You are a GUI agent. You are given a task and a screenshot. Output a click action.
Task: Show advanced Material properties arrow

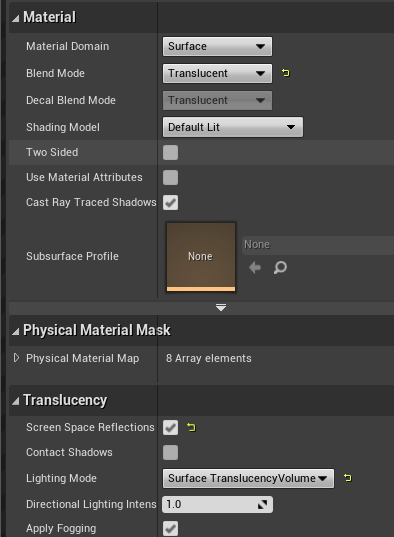click(x=221, y=308)
